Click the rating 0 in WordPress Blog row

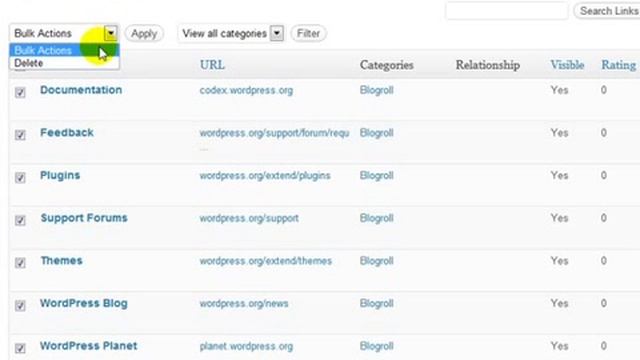[604, 303]
